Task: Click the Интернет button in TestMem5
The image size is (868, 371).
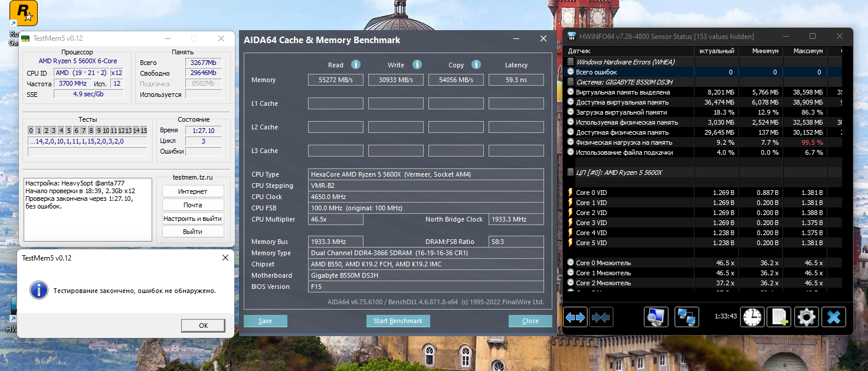Action: point(193,191)
